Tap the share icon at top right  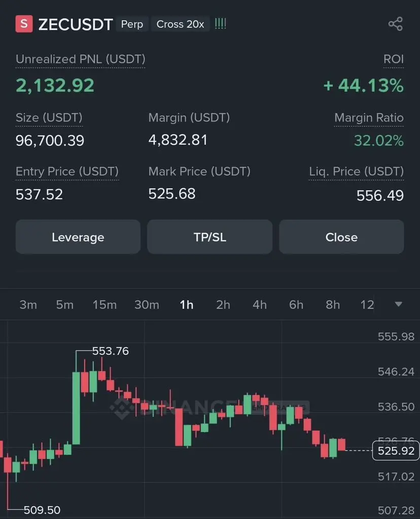[x=396, y=24]
